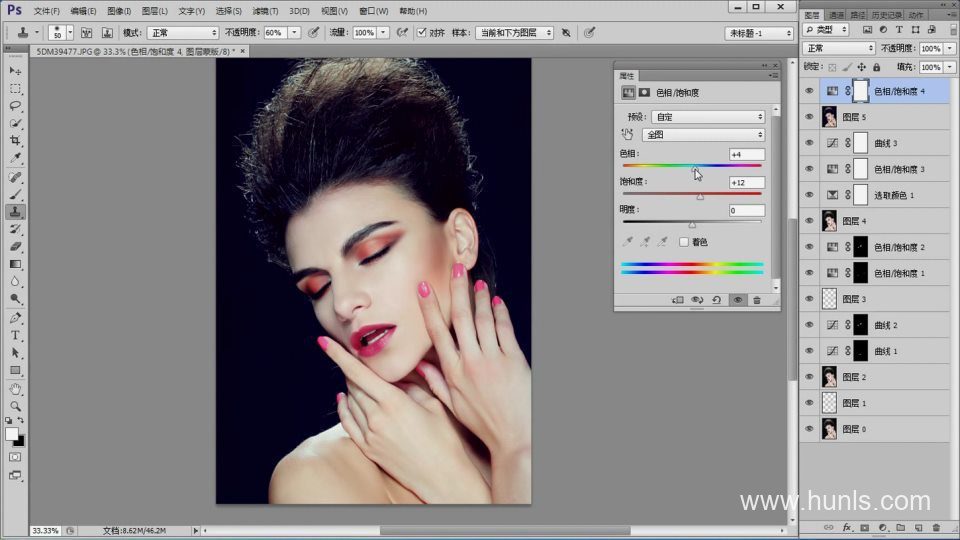Click the layer style fx icon

pyautogui.click(x=847, y=527)
